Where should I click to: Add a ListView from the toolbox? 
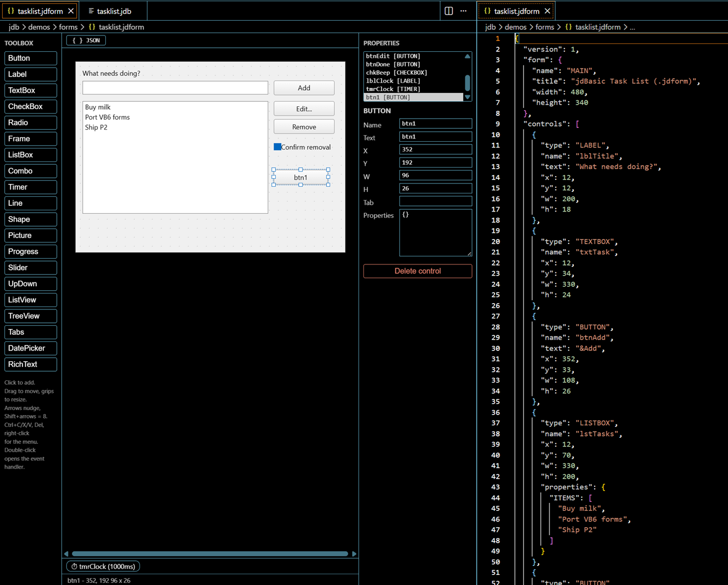tap(30, 300)
